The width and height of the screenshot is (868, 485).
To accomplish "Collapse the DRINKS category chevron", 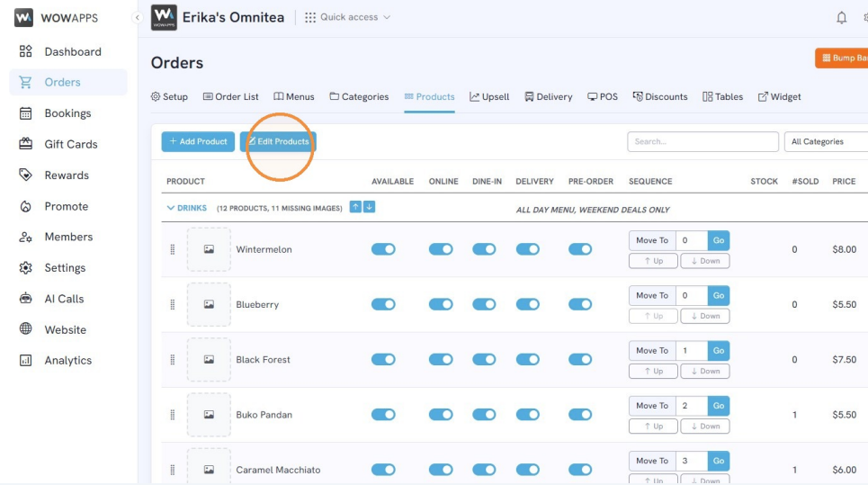I will pos(171,208).
